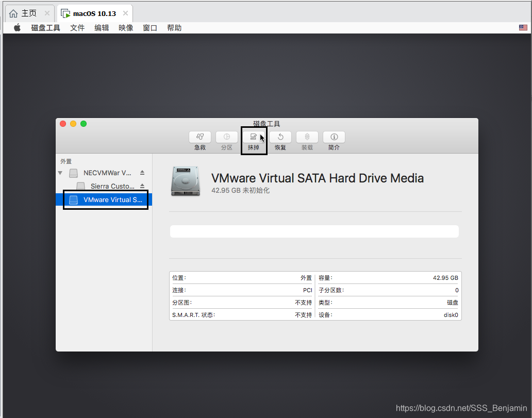Open the 磁盘工具 menu
The width and height of the screenshot is (532, 418).
[x=45, y=28]
